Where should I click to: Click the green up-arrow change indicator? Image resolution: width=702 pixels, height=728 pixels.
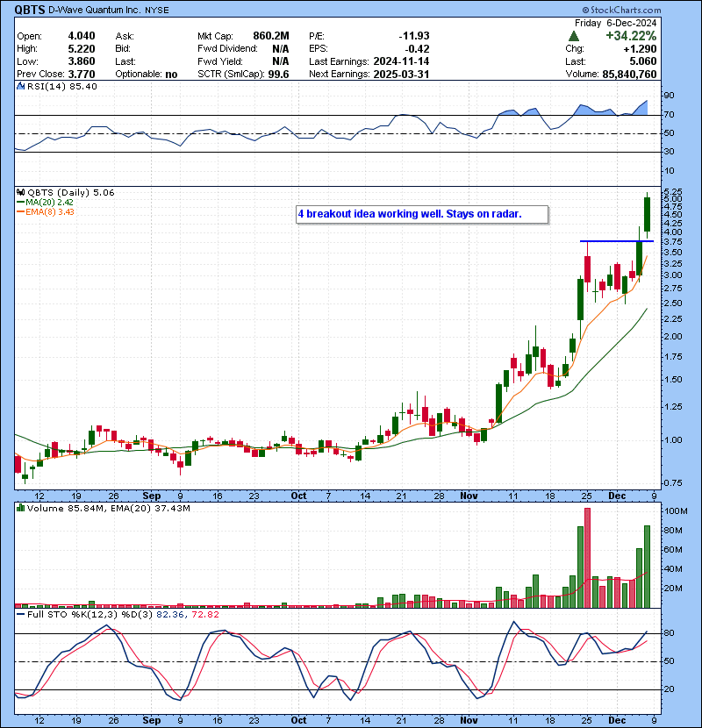(574, 36)
